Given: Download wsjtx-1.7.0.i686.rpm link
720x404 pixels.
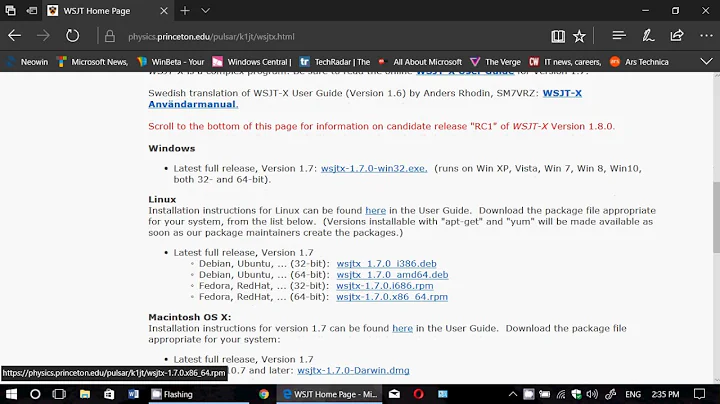Looking at the screenshot, I should [x=385, y=286].
